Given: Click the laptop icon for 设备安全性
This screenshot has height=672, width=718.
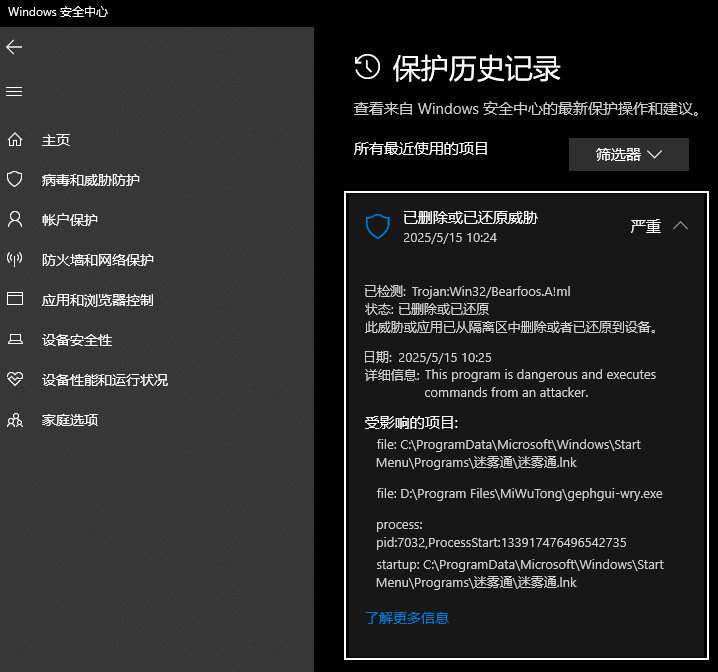Looking at the screenshot, I should pyautogui.click(x=15, y=339).
